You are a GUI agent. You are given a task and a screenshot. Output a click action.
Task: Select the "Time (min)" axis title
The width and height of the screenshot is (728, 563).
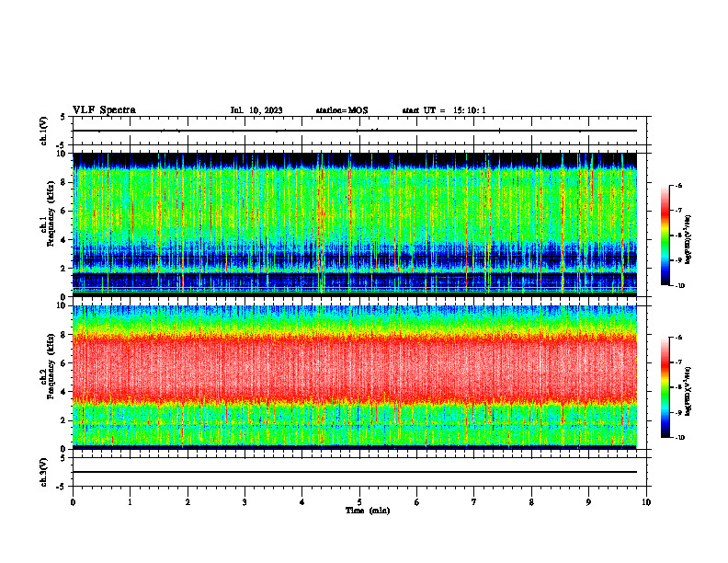click(x=368, y=511)
